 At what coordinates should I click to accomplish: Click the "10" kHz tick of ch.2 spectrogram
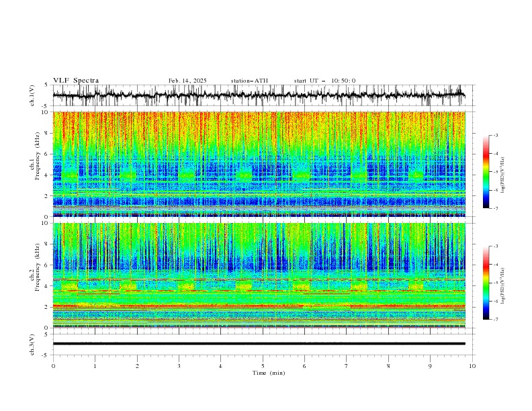point(46,223)
